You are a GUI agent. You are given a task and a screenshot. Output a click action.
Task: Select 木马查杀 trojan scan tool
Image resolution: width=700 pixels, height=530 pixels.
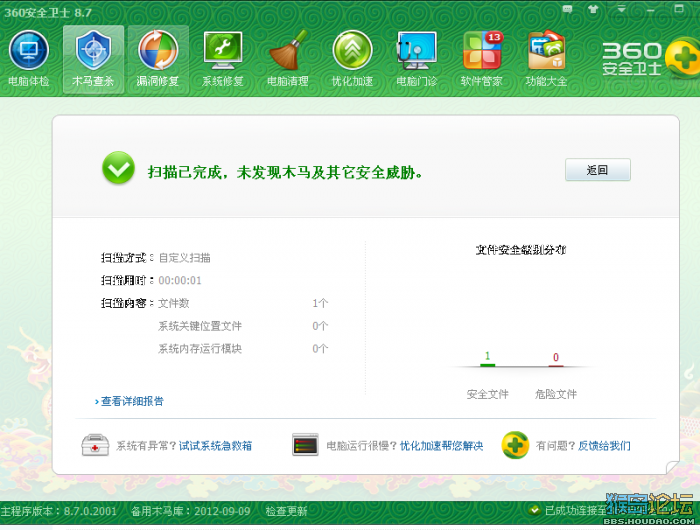click(x=93, y=59)
